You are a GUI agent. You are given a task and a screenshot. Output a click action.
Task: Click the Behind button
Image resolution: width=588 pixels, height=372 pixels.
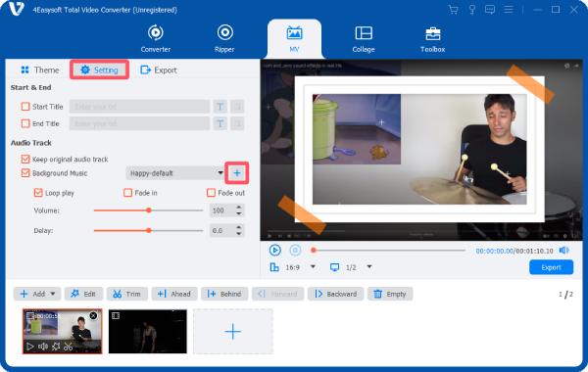[x=224, y=294]
